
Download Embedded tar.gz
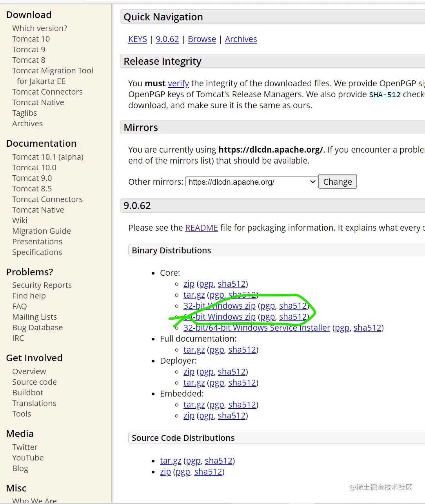click(194, 405)
